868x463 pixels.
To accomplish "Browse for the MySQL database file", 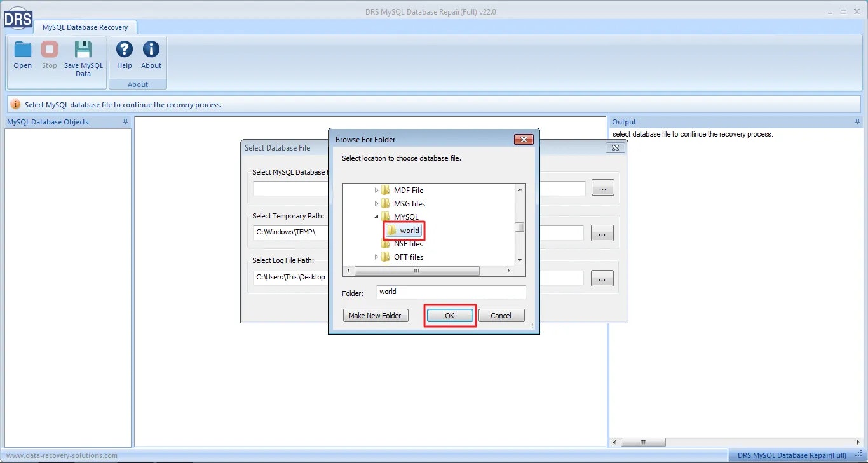I will pyautogui.click(x=602, y=187).
